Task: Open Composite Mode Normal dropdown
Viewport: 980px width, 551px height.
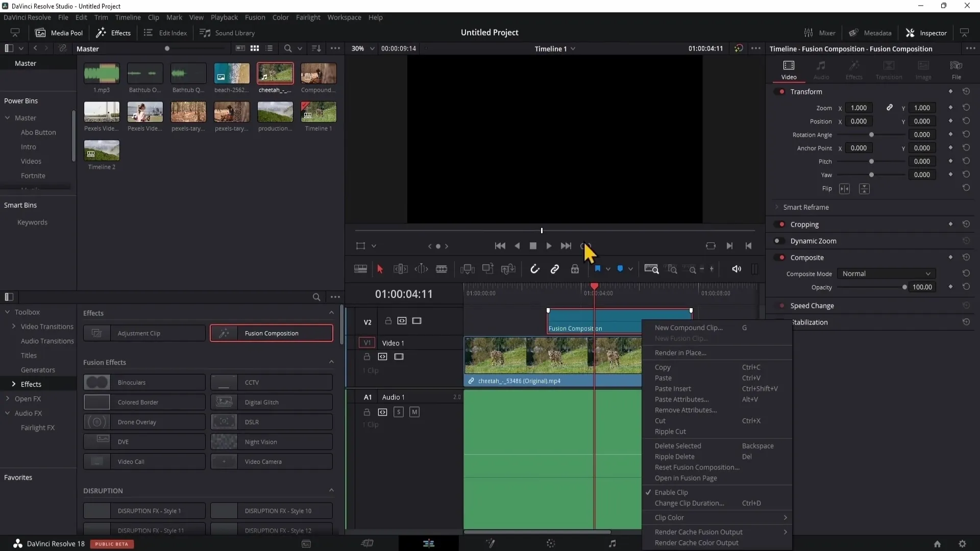Action: point(885,273)
